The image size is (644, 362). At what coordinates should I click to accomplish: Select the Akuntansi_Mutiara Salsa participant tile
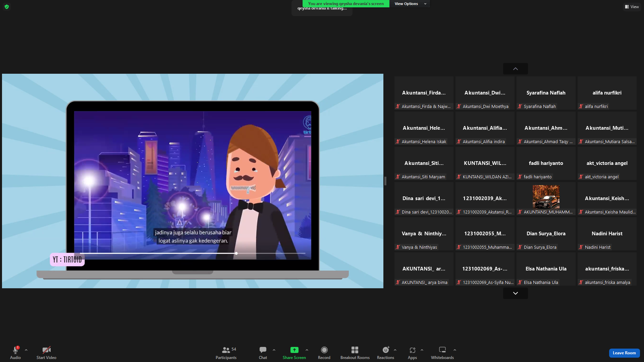click(607, 128)
